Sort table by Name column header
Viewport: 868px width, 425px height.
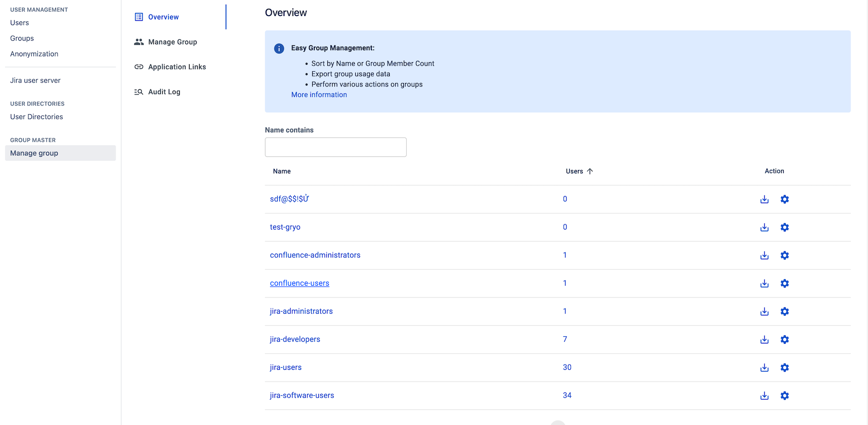(282, 171)
